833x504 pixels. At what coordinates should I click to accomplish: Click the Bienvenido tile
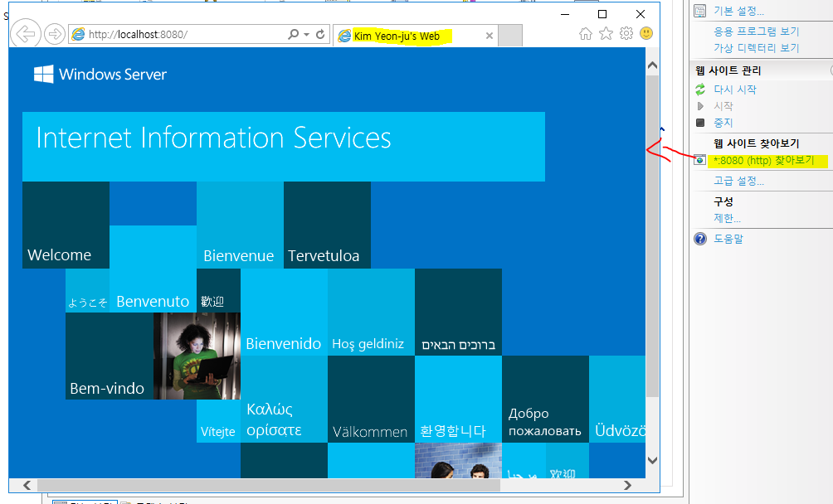[284, 312]
